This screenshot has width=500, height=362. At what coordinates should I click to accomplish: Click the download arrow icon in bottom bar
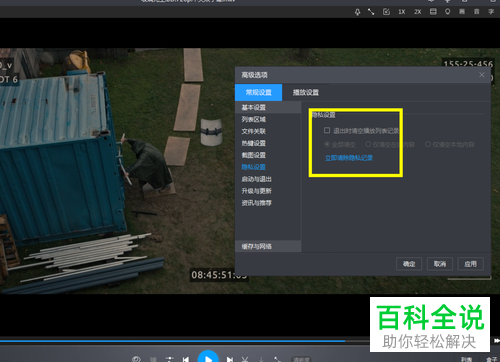pyautogui.click(x=261, y=359)
